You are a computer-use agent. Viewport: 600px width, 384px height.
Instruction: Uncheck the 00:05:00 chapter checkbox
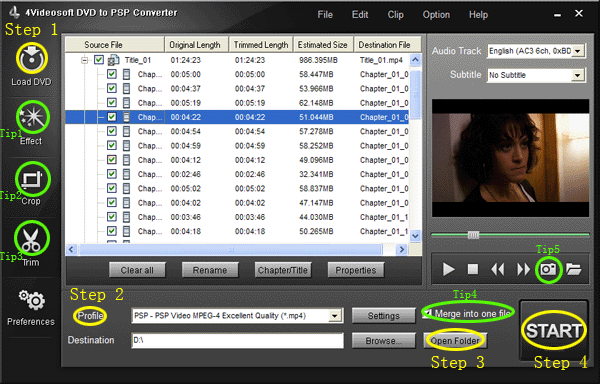(112, 74)
